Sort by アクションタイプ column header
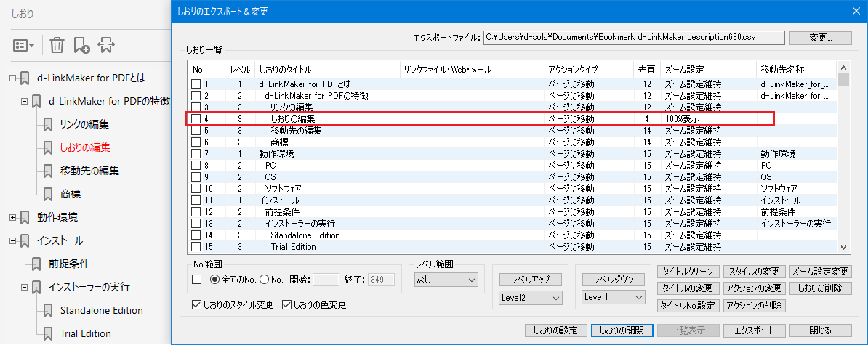This screenshot has height=345, width=868. pos(588,70)
